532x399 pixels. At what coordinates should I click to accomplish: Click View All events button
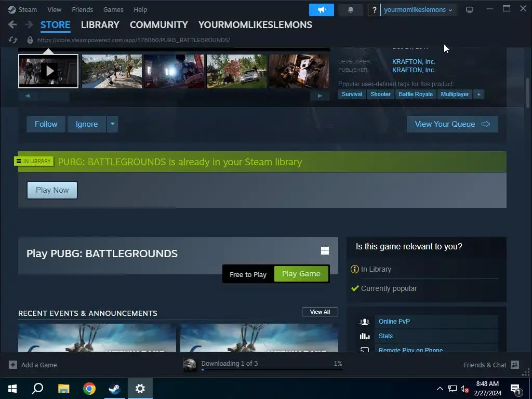(320, 312)
